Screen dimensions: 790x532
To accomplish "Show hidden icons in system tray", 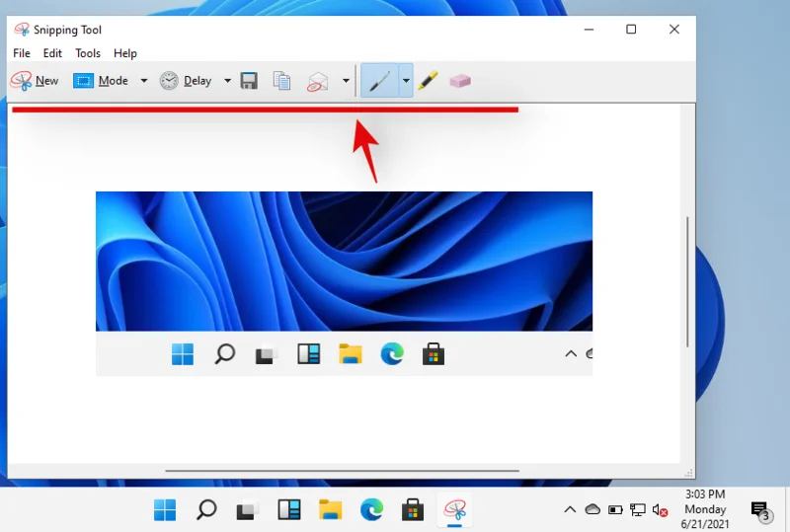I will click(x=570, y=510).
